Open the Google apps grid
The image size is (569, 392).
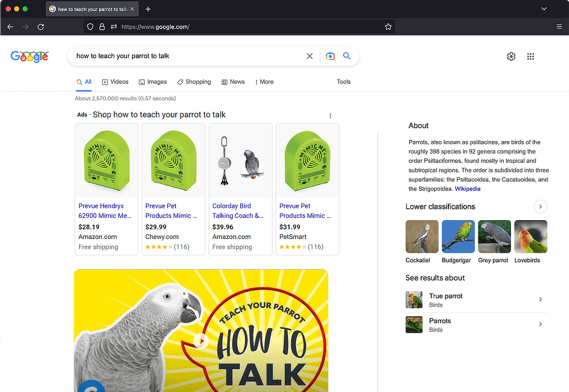[x=530, y=57]
